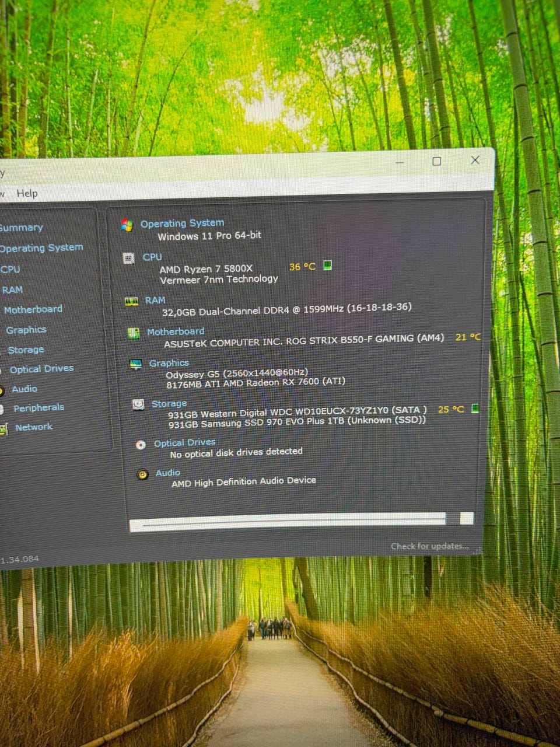Click the Graphics heading link in summary
560x747 pixels.
click(169, 363)
